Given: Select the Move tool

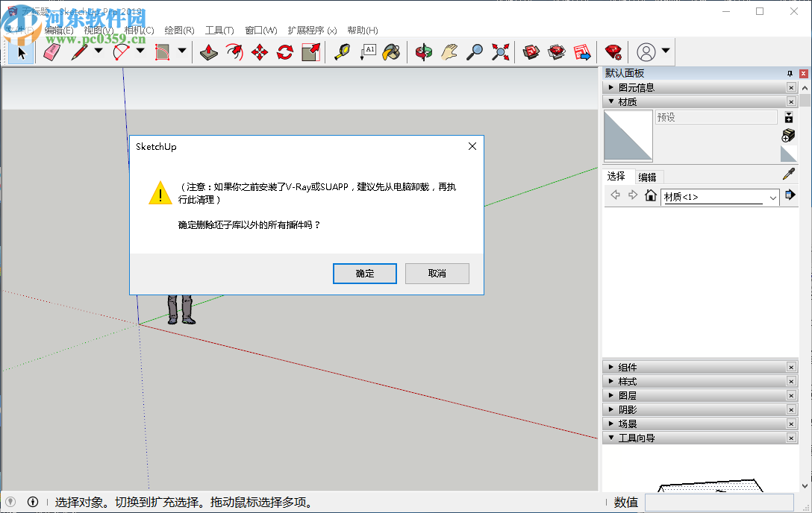Looking at the screenshot, I should [x=260, y=52].
